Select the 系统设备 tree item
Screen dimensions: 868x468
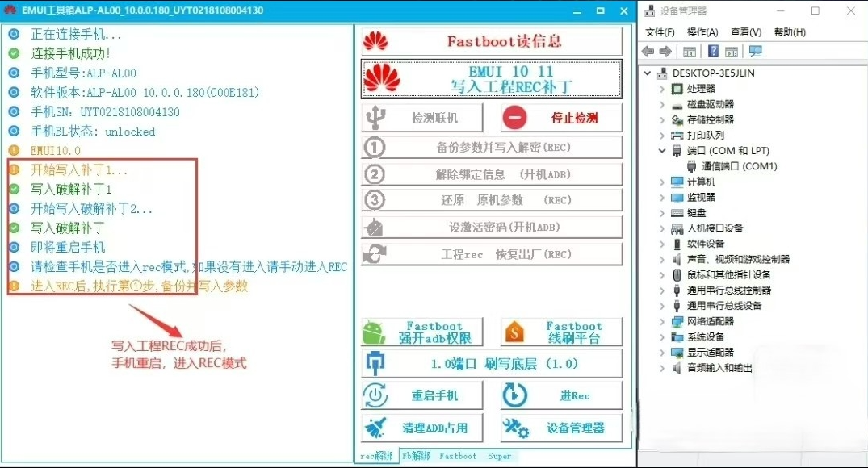[x=705, y=336]
